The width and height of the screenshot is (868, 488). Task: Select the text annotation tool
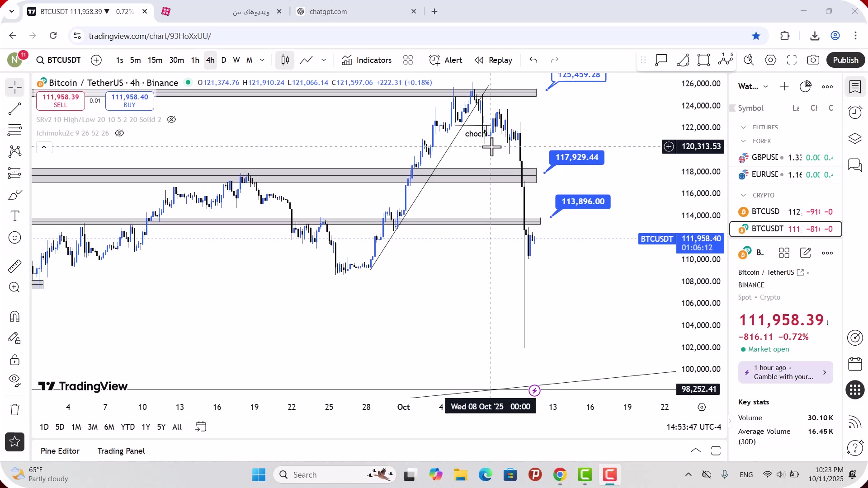(14, 216)
